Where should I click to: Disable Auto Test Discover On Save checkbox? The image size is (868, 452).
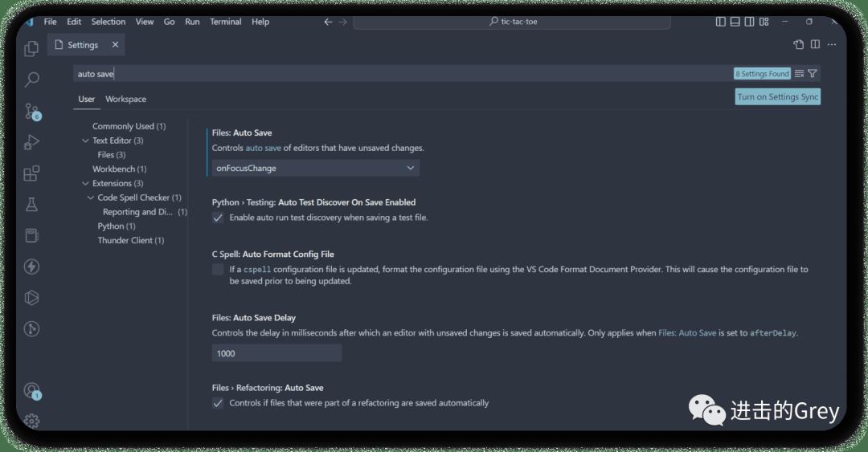click(x=218, y=218)
